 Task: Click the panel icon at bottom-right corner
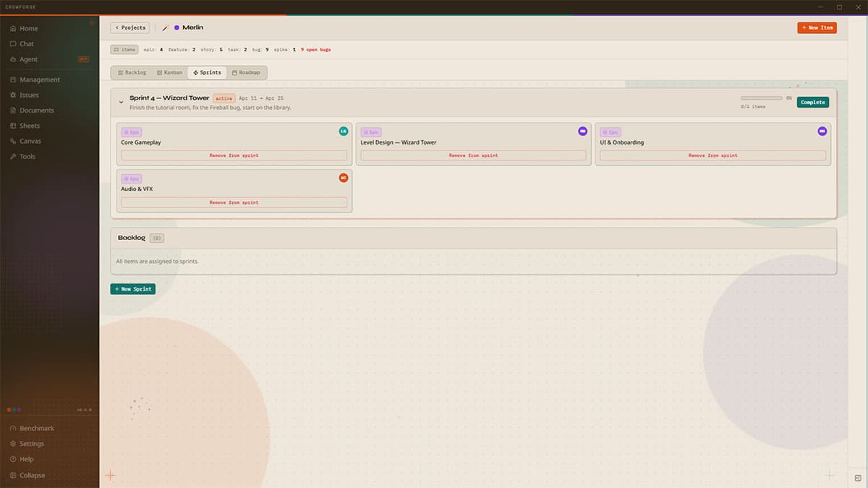[x=857, y=478]
